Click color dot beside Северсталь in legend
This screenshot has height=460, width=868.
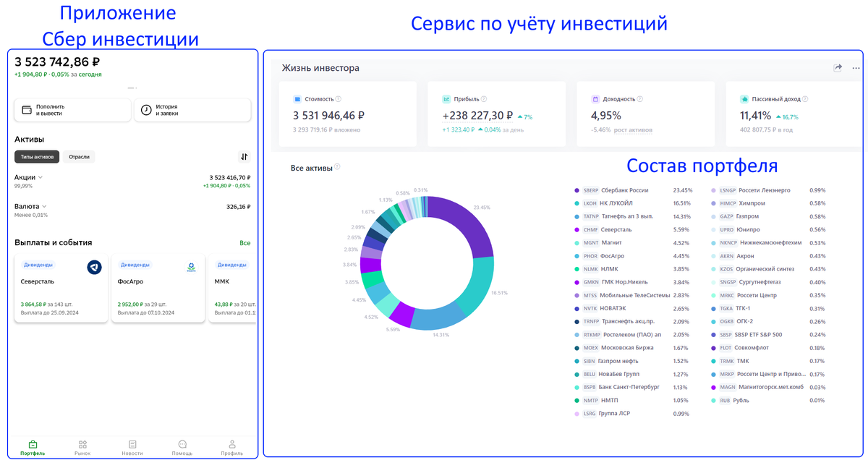tap(576, 229)
